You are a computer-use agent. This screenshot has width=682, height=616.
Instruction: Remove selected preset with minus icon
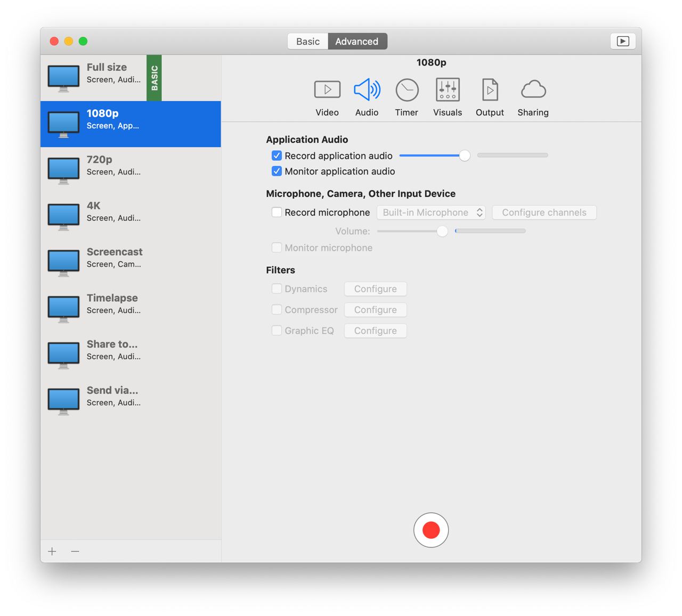tap(75, 551)
